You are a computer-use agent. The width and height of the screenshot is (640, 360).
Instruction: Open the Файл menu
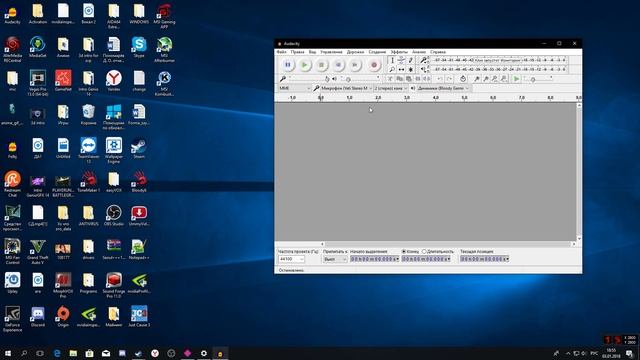click(x=282, y=52)
